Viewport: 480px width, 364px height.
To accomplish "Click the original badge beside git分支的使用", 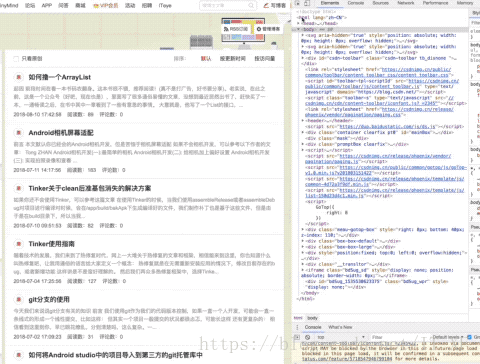I will [x=19, y=300].
